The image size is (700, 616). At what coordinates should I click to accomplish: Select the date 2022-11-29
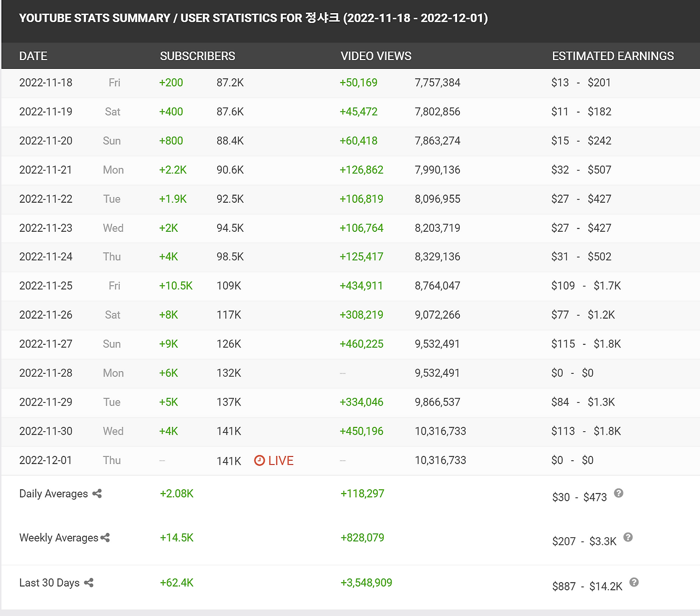46,402
